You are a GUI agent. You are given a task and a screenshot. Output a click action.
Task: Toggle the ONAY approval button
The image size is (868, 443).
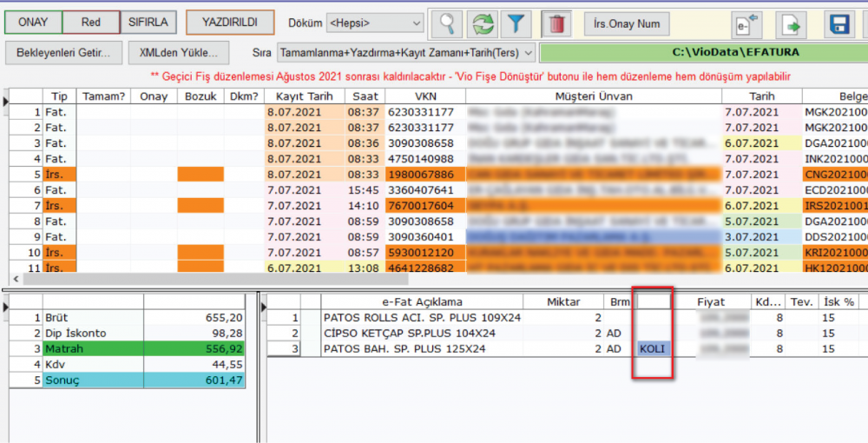click(x=33, y=22)
